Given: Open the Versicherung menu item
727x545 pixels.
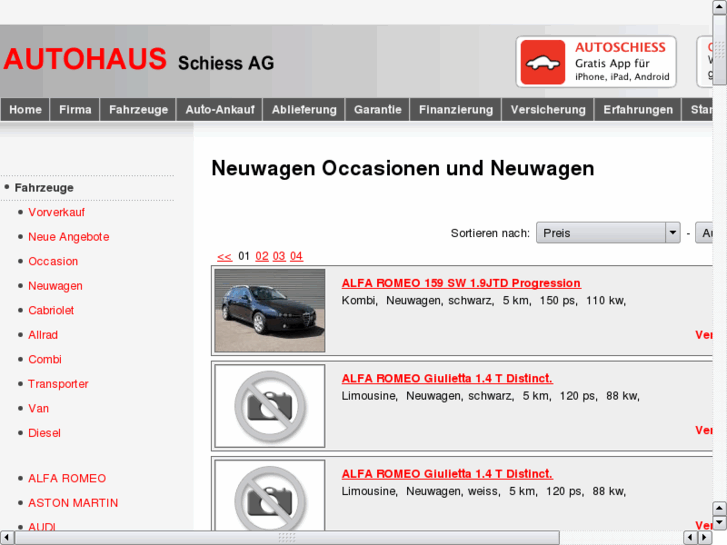Looking at the screenshot, I should point(548,109).
